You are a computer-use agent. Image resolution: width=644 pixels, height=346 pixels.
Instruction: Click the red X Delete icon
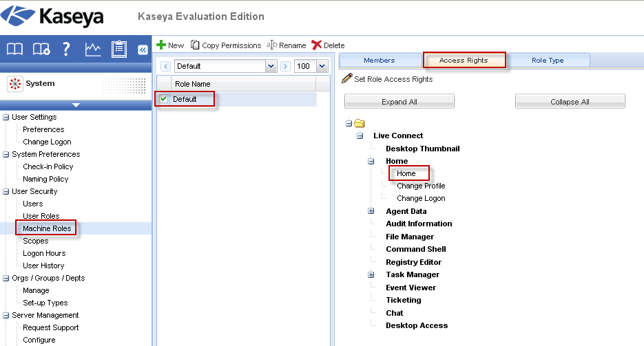pos(317,45)
